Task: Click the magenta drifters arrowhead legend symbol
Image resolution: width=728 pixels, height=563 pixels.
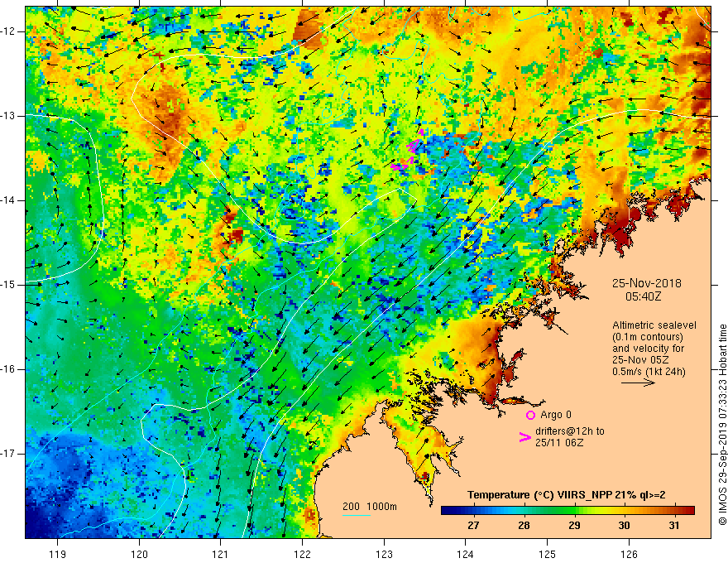Action: point(525,437)
